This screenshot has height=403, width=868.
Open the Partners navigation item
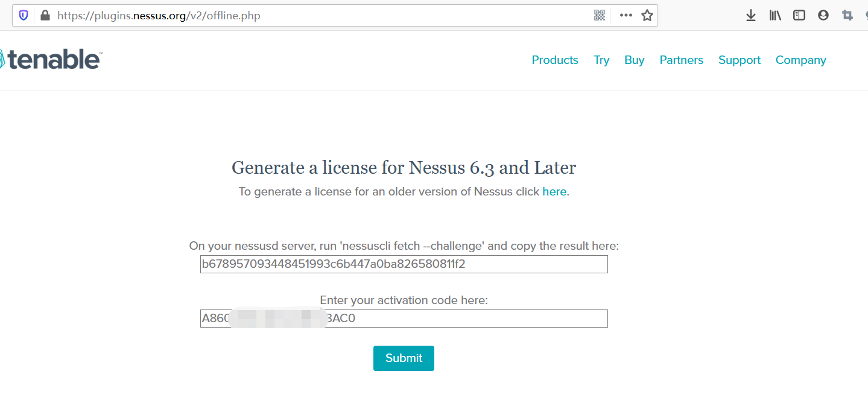click(x=682, y=60)
